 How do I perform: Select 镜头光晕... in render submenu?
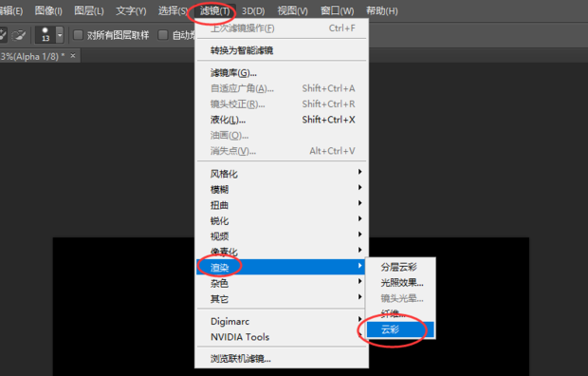400,298
